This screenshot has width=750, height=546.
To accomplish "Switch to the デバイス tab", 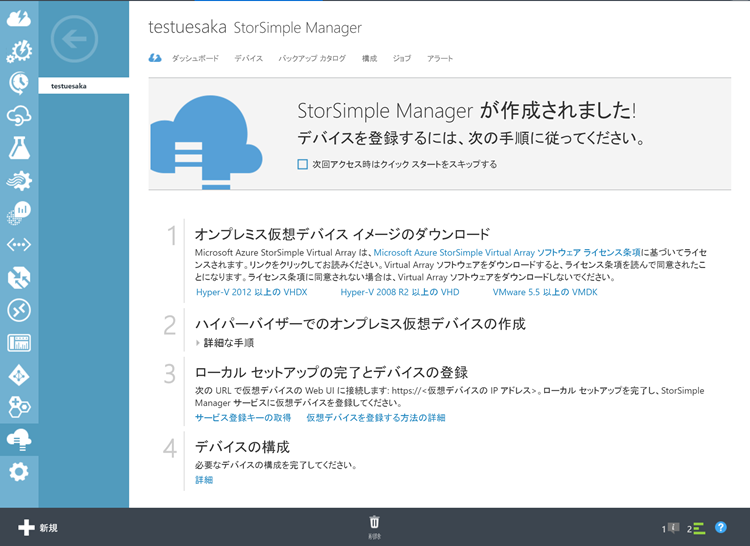I will (x=249, y=58).
